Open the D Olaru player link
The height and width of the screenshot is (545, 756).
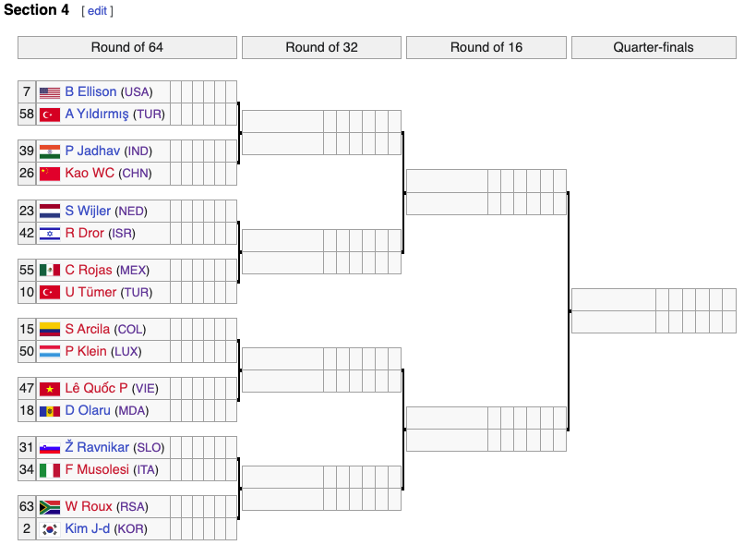click(x=89, y=411)
